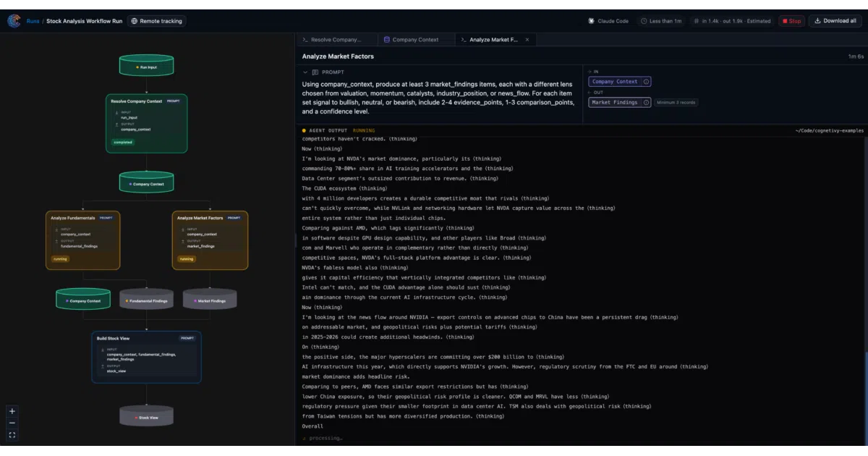The width and height of the screenshot is (868, 456).
Task: Open info icon on Company Context chip
Action: pos(647,82)
